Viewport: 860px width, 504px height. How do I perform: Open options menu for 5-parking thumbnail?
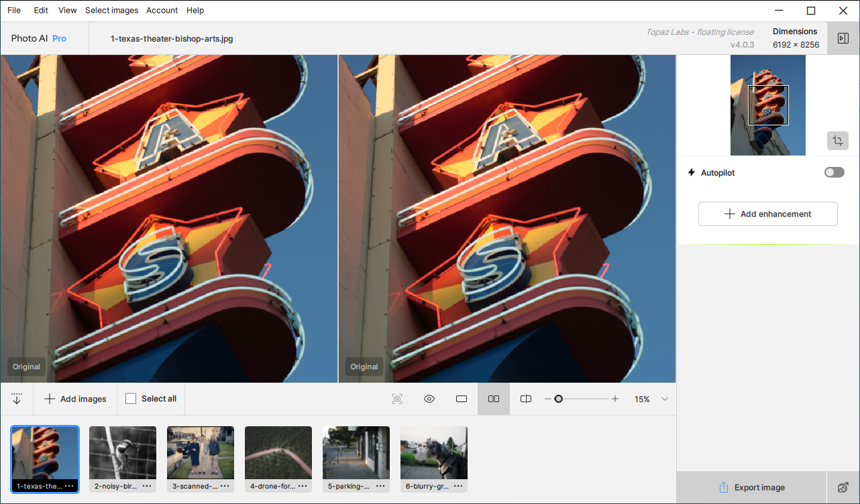380,486
